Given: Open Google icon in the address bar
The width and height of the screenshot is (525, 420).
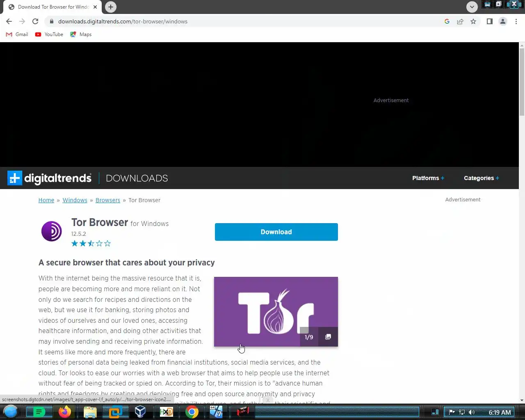Looking at the screenshot, I should [447, 21].
